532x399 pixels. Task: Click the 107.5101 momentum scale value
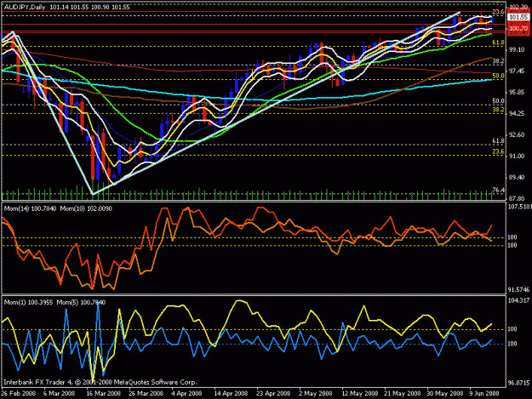520,206
